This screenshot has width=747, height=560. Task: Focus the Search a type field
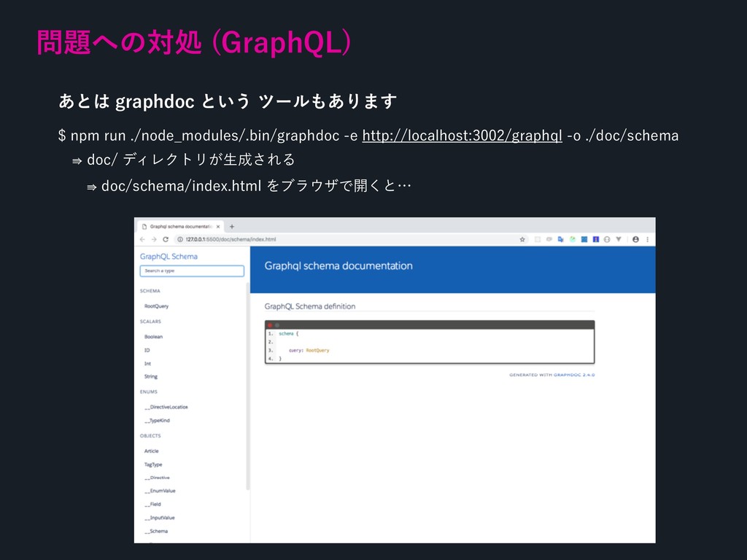[192, 271]
